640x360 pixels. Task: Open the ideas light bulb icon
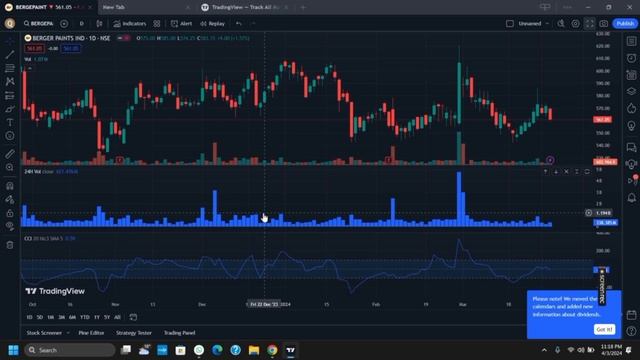click(631, 125)
